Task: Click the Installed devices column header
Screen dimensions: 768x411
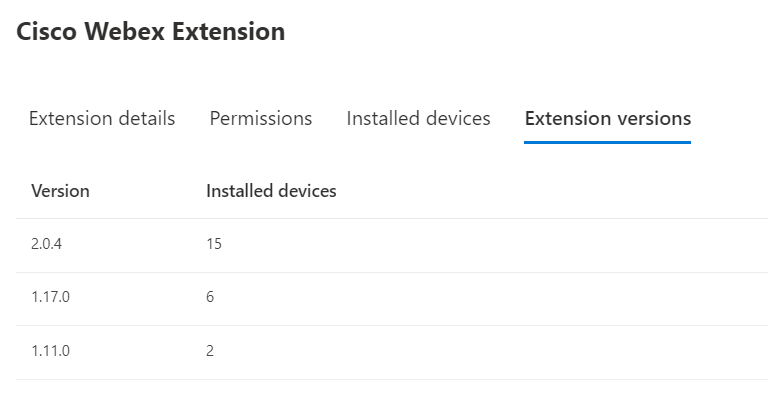Action: pos(271,191)
